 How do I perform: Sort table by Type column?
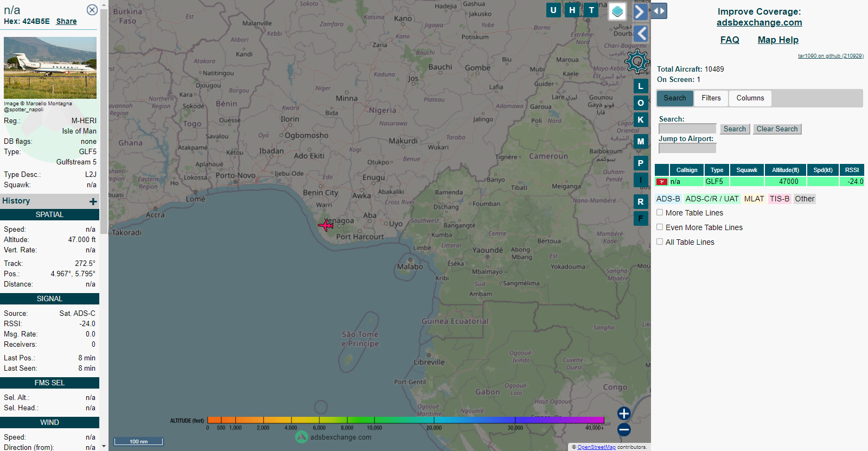(717, 170)
